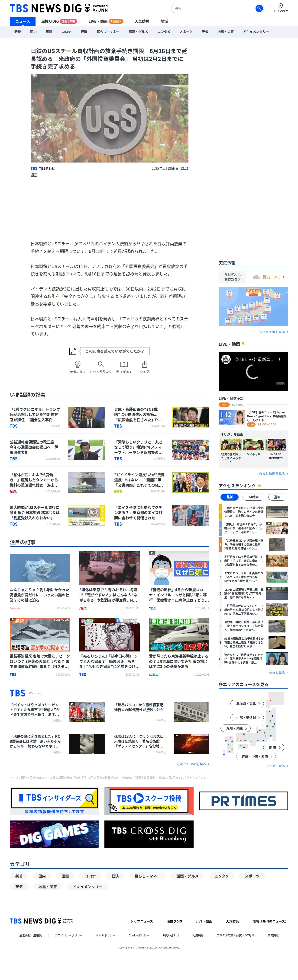Expand 中部・甲信越 area news
The image size is (298, 980).
tap(247, 718)
